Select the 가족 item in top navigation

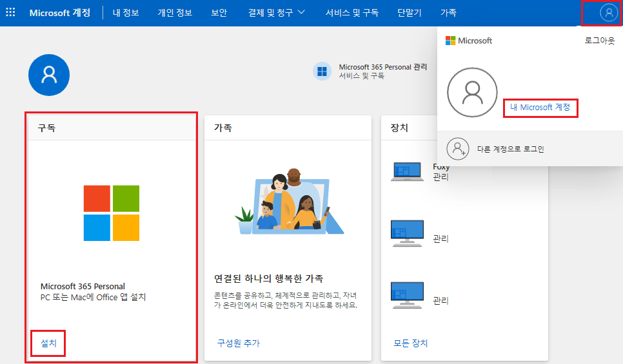pyautogui.click(x=448, y=13)
